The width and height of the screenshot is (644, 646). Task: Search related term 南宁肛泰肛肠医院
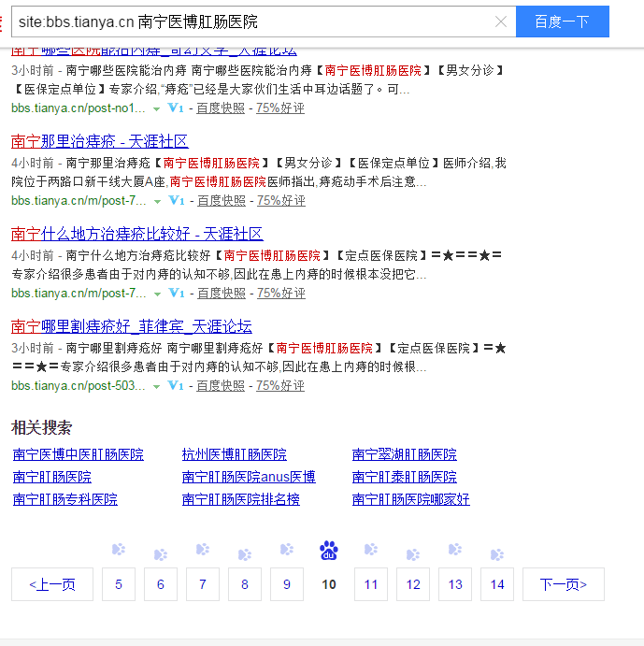coord(405,477)
